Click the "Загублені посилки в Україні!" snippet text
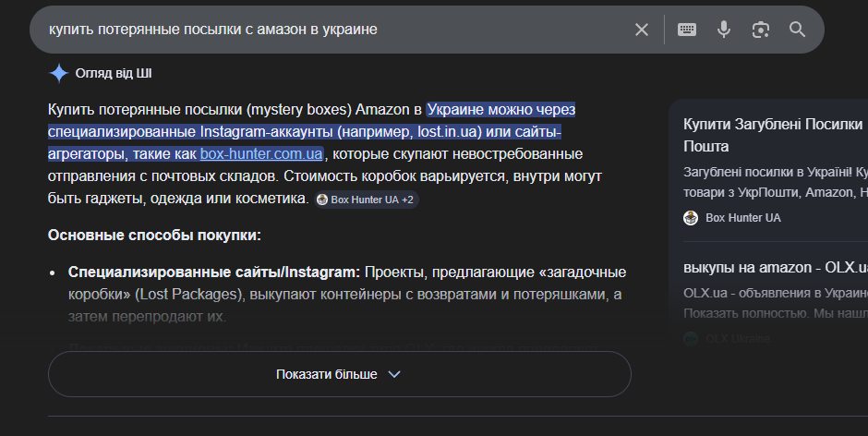The image size is (868, 436). (766, 172)
